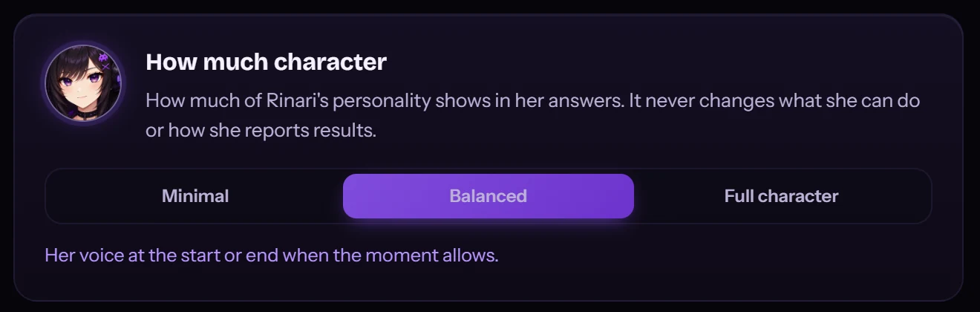Click the purple hint text about her voice
The width and height of the screenshot is (980, 312).
[271, 256]
